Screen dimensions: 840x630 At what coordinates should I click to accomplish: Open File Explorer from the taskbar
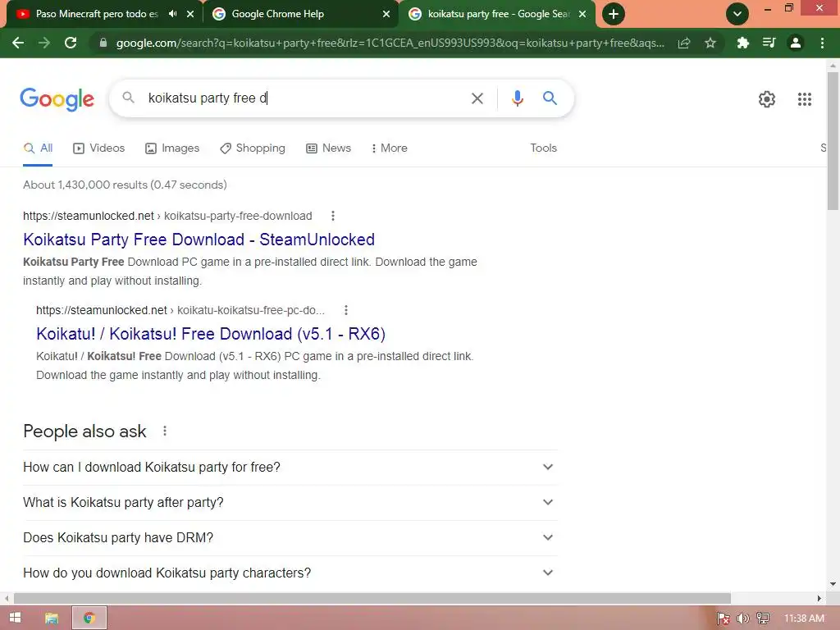52,619
